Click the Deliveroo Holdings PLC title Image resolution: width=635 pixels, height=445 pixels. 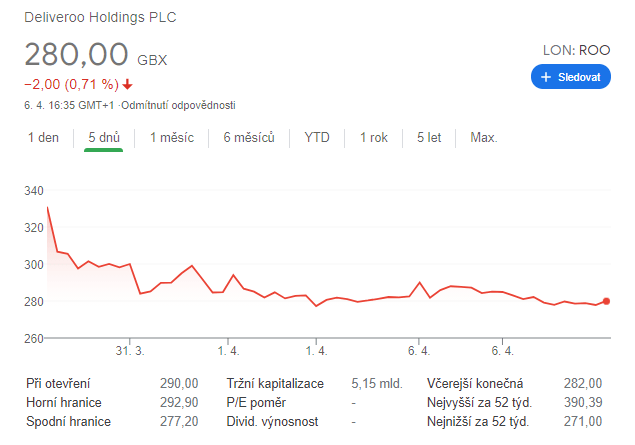(x=103, y=18)
